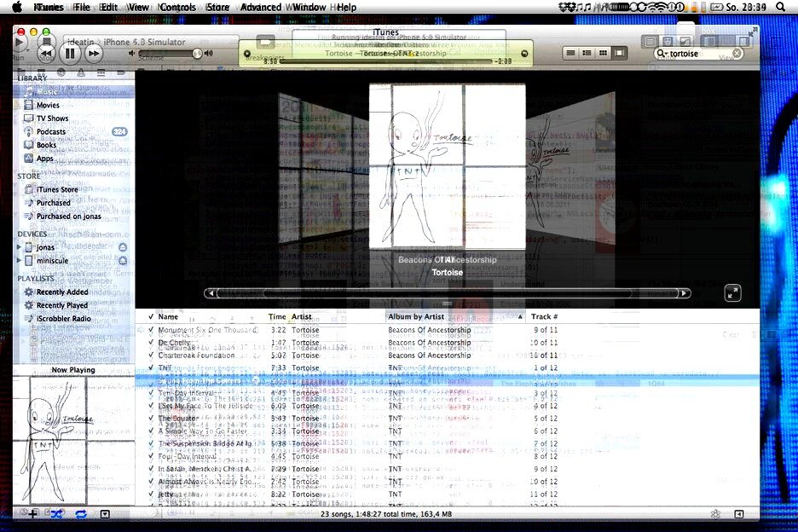Switch to album list view

(587, 53)
